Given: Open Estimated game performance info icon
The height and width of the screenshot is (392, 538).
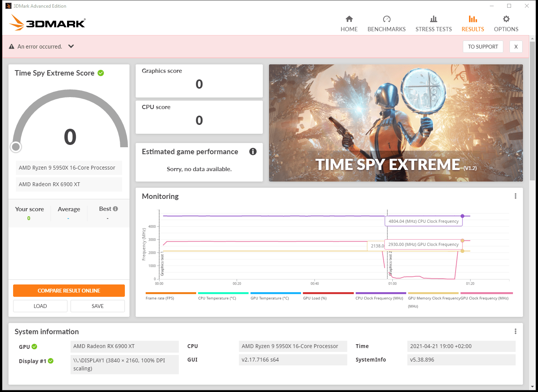Looking at the screenshot, I should pos(253,151).
